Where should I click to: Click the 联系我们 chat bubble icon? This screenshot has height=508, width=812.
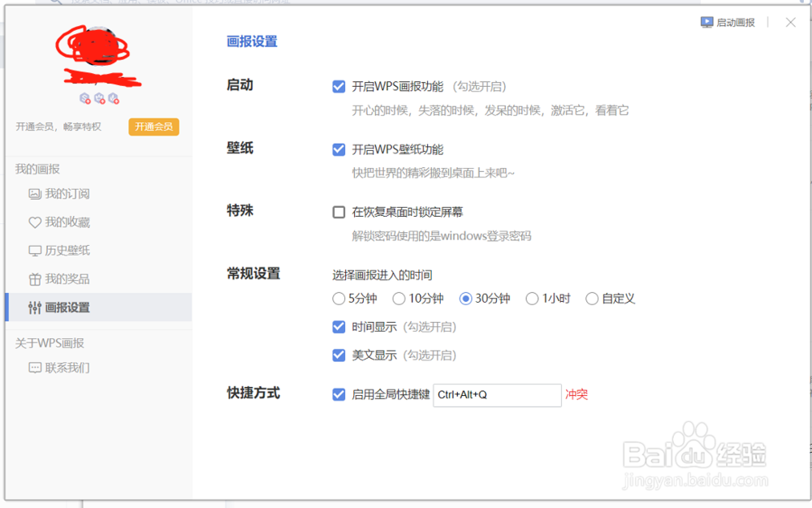[35, 368]
